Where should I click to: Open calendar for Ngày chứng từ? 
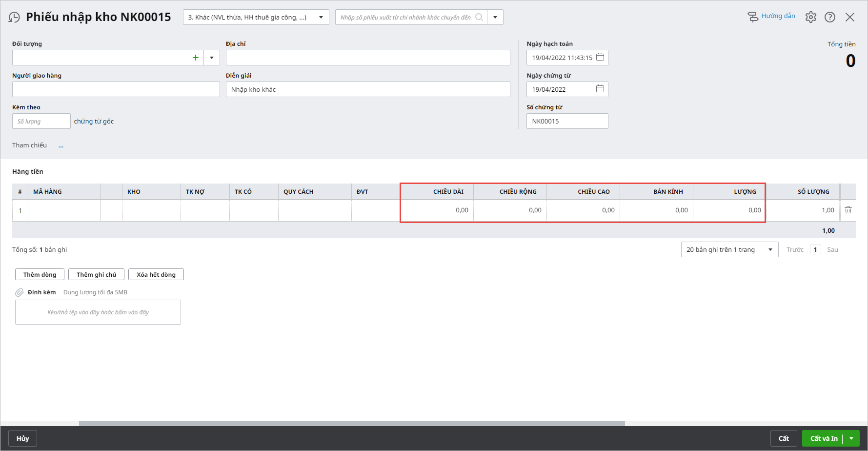(600, 89)
